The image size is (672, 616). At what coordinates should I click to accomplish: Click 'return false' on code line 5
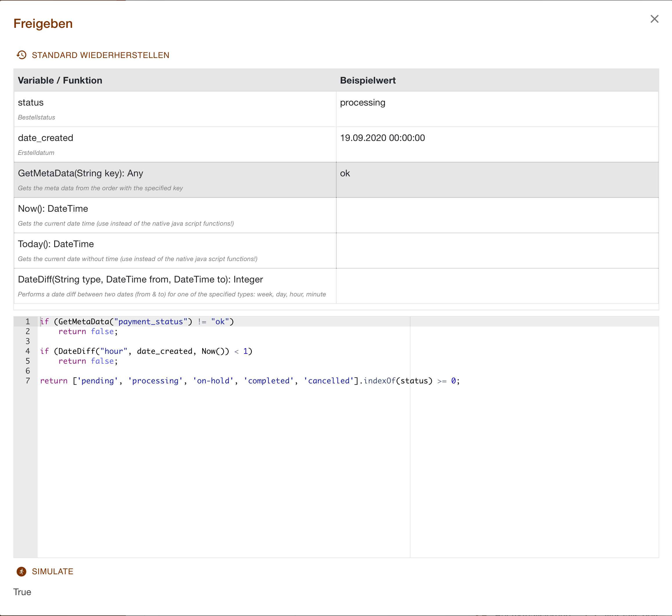(86, 361)
